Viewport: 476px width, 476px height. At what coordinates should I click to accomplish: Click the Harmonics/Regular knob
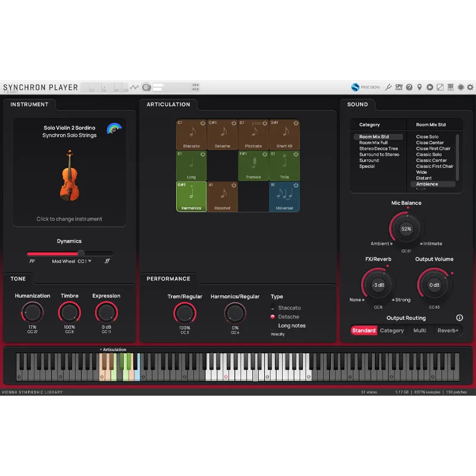click(235, 314)
